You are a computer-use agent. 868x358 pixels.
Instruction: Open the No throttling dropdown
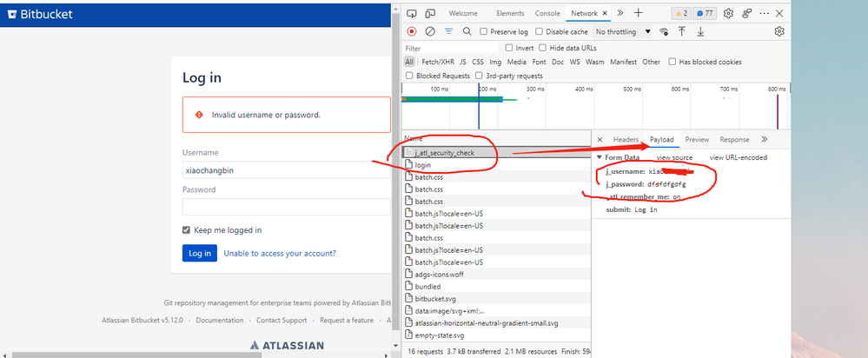click(x=623, y=32)
